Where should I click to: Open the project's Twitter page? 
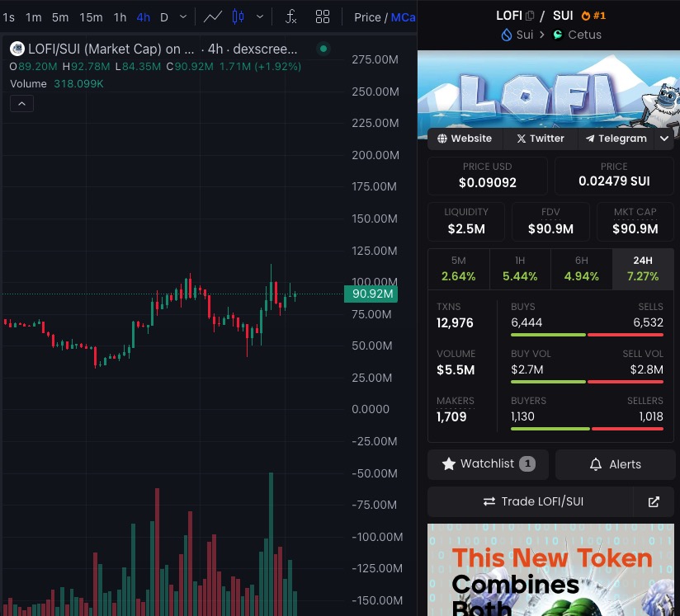(x=540, y=139)
